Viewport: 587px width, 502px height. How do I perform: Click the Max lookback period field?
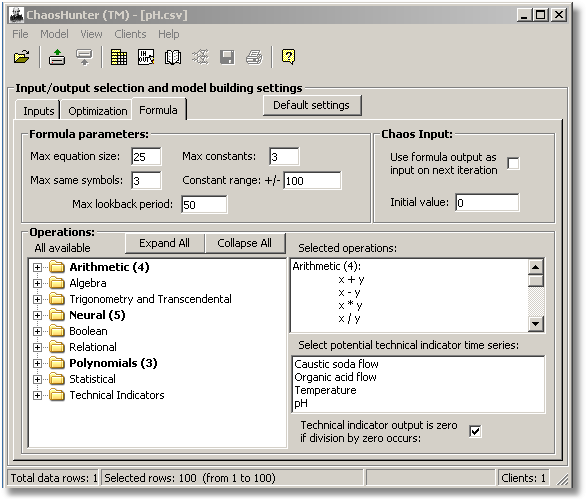pos(204,205)
